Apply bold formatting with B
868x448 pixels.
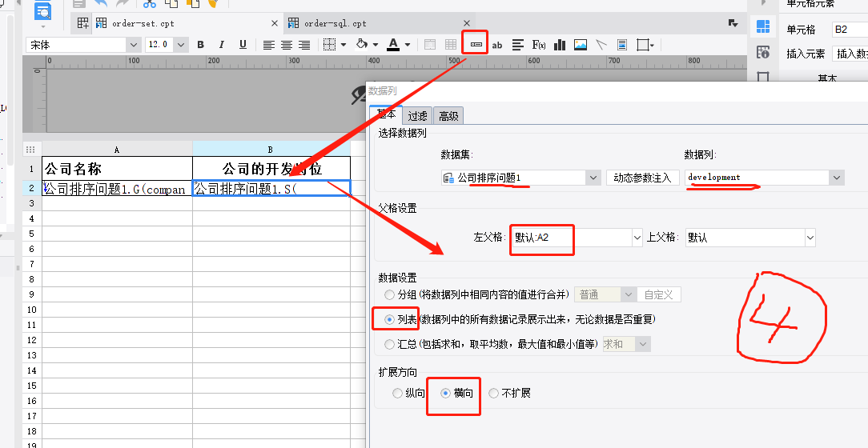pos(200,45)
